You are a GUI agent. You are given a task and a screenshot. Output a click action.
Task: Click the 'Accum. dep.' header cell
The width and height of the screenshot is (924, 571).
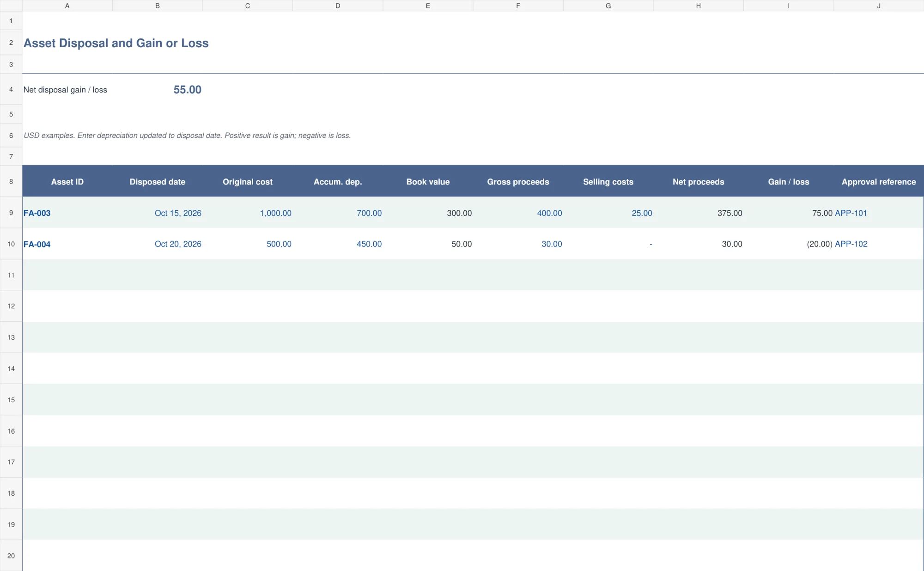pos(338,182)
